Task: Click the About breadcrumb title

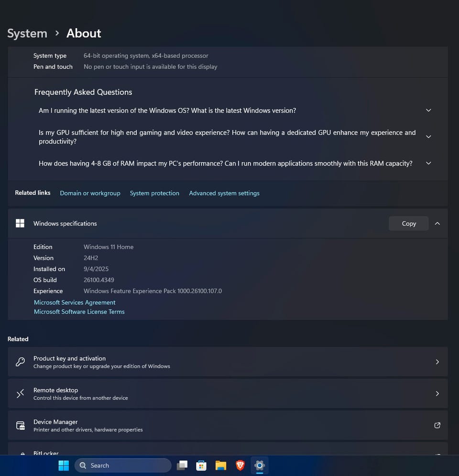Action: (84, 33)
